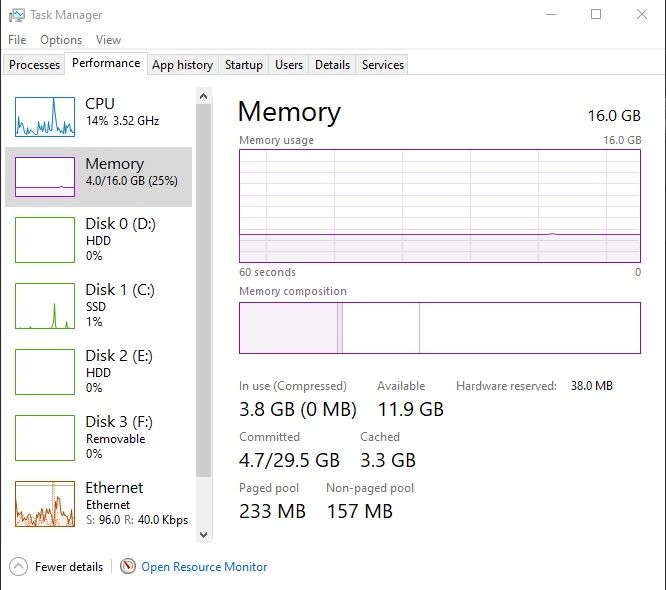
Task: Open Resource Monitor link
Action: click(204, 566)
